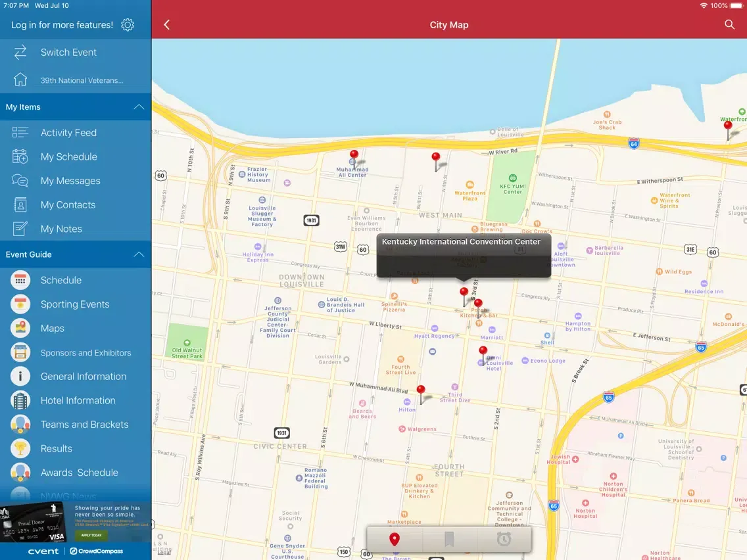The width and height of the screenshot is (747, 560).
Task: Tap the Third Street Dive marker
Action: pyautogui.click(x=455, y=387)
